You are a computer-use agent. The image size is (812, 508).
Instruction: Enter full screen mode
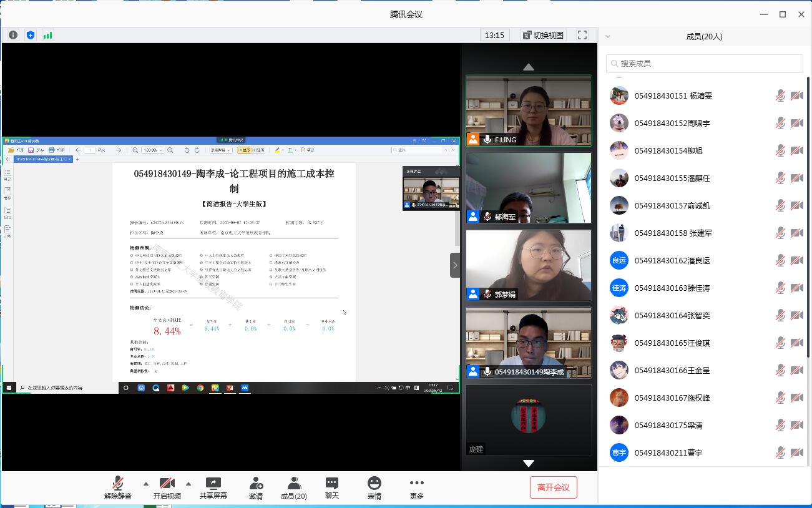582,35
